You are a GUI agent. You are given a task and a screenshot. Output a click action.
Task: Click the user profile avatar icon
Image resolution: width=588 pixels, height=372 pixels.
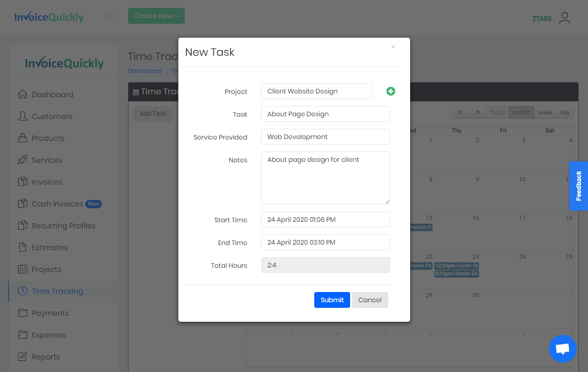click(x=564, y=18)
